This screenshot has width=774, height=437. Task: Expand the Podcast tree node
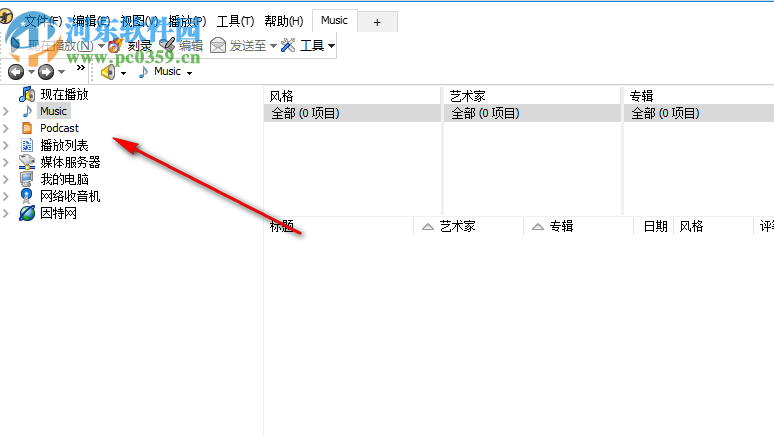(6, 128)
